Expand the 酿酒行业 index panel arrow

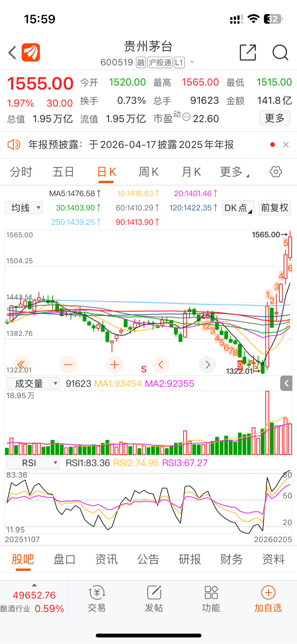point(34,585)
